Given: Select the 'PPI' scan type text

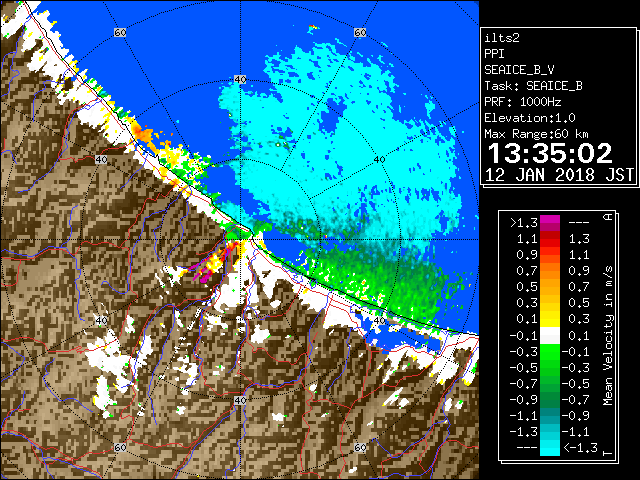Looking at the screenshot, I should [x=494, y=54].
